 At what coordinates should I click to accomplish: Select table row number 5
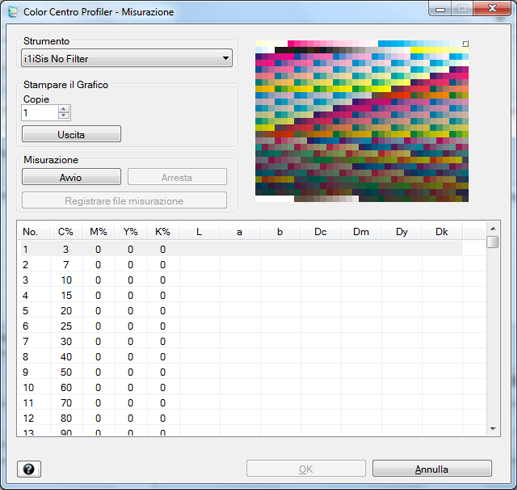[x=240, y=311]
